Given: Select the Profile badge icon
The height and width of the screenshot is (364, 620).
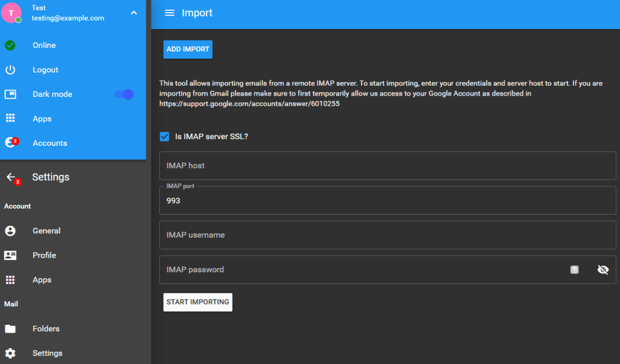Looking at the screenshot, I should [10, 255].
